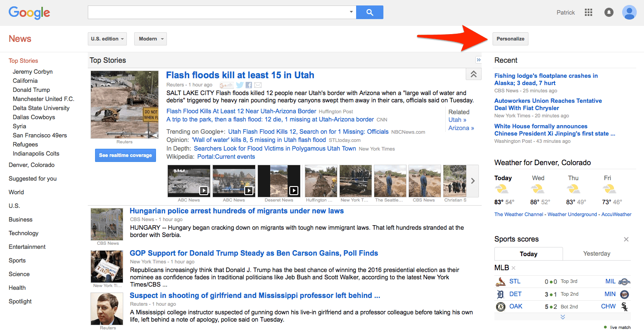
Task: Share Utah story on Twitter
Action: [x=240, y=85]
